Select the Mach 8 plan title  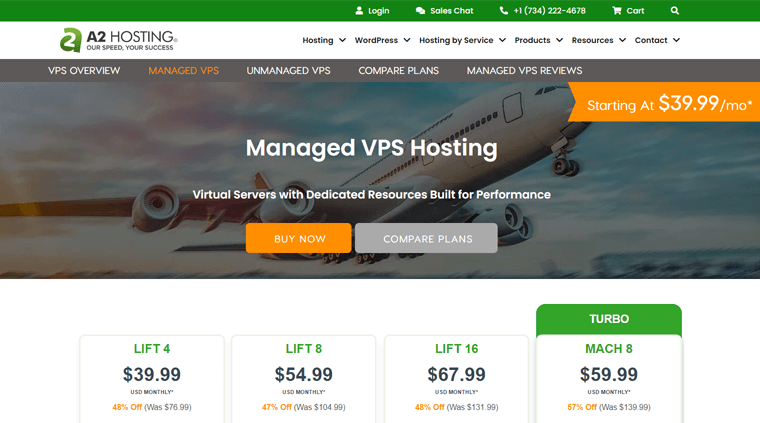(609, 349)
